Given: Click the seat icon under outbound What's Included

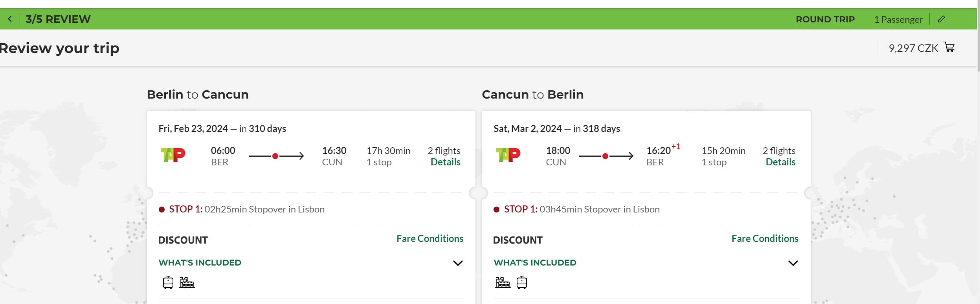Looking at the screenshot, I should pyautogui.click(x=187, y=282).
